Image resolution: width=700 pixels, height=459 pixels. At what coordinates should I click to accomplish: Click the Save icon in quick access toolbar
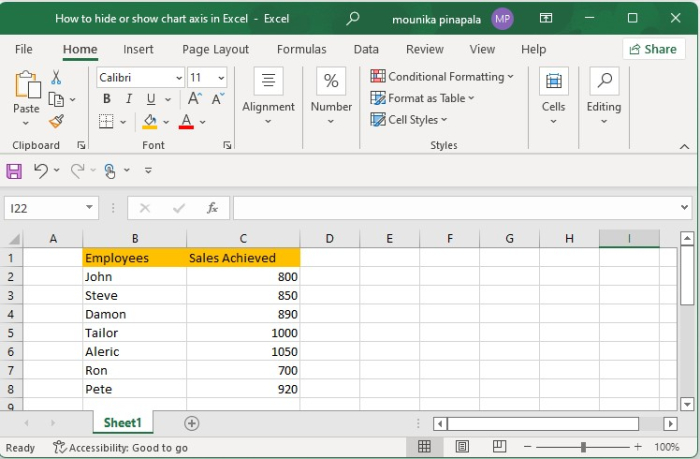tap(14, 171)
